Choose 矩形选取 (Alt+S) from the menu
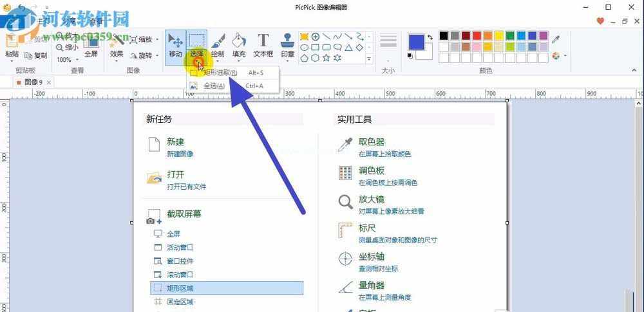The image size is (644, 312). tap(233, 73)
